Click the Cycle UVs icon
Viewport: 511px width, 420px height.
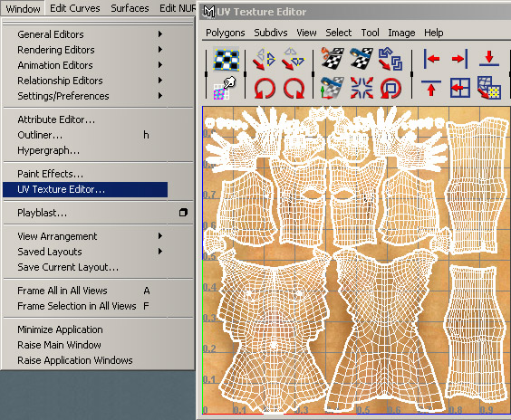(x=390, y=88)
